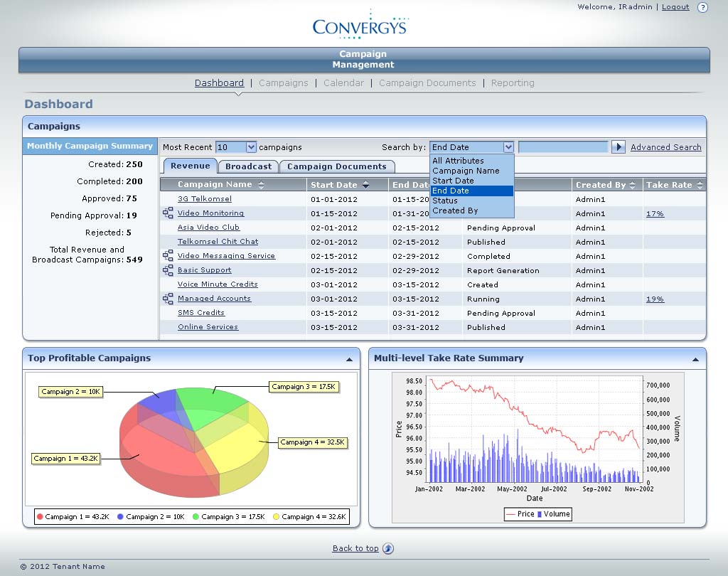Choose Campaign Name from the dropdown list
The width and height of the screenshot is (728, 576).
click(466, 171)
